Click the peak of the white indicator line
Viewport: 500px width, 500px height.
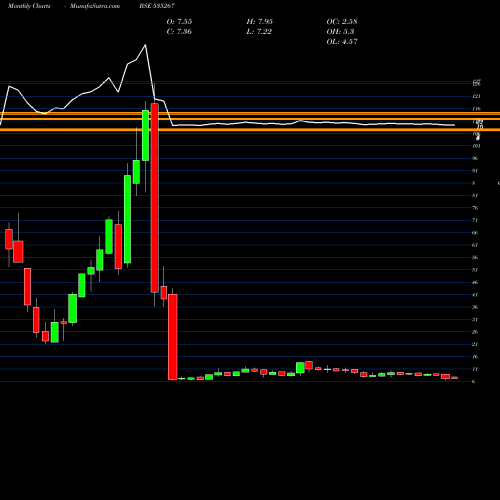(x=145, y=45)
